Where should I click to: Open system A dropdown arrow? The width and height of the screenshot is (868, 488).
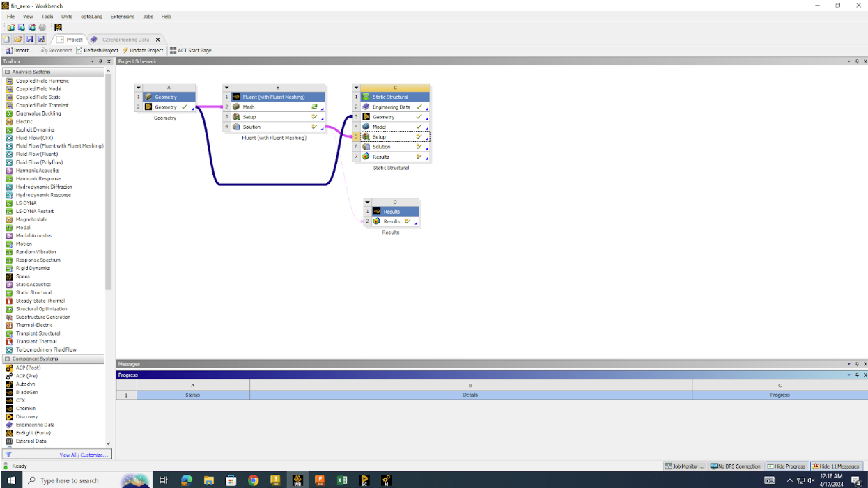coord(139,88)
